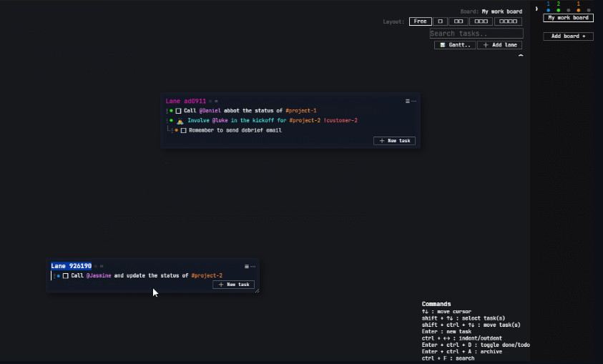Mark the Call @Jasmine task as done

click(66, 275)
